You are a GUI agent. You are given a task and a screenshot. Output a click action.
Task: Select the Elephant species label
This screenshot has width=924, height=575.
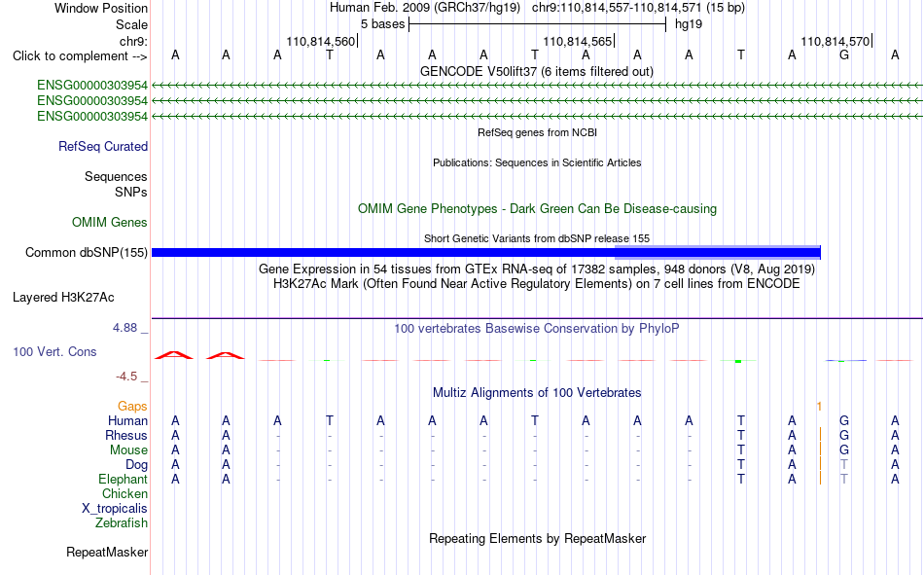click(x=123, y=479)
